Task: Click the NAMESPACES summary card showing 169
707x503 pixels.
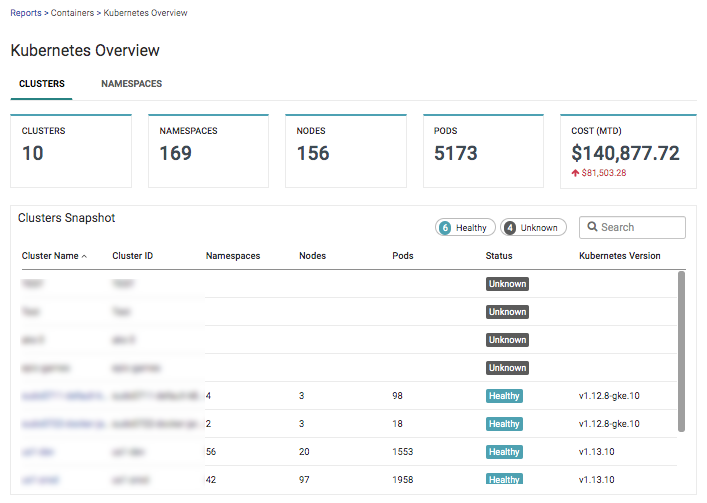Action: pyautogui.click(x=208, y=151)
